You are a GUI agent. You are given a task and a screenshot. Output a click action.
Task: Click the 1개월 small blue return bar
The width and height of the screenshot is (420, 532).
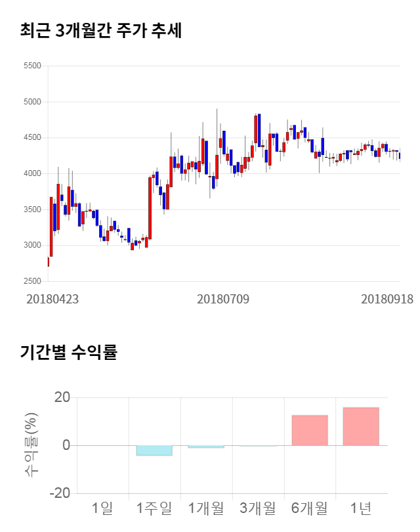(206, 447)
